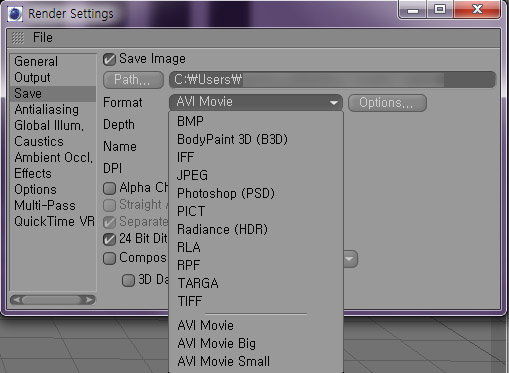Choose RLA from the format list

(256, 247)
